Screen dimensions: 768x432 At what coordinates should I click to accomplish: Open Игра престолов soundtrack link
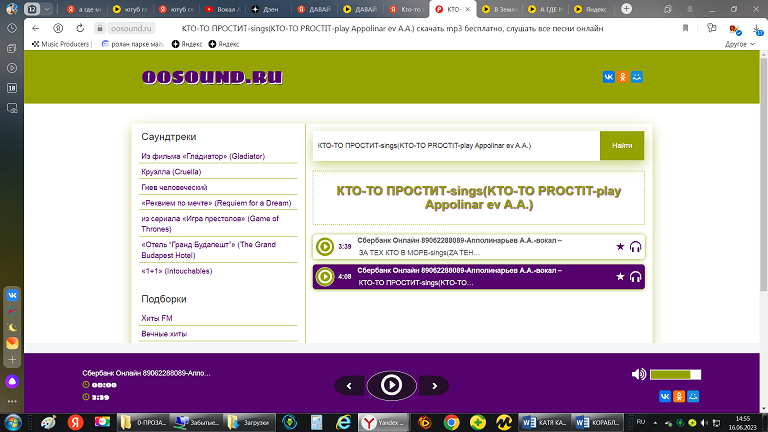click(x=210, y=224)
